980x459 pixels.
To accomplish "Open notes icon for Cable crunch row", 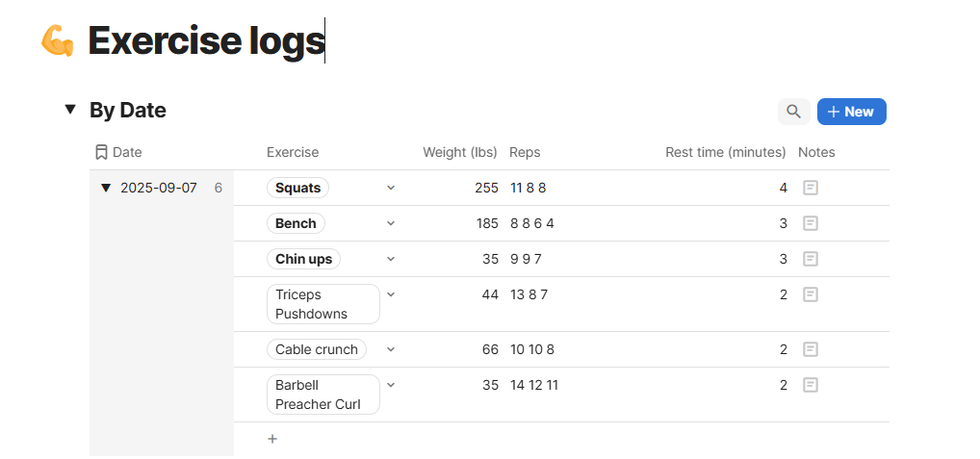I will [811, 349].
